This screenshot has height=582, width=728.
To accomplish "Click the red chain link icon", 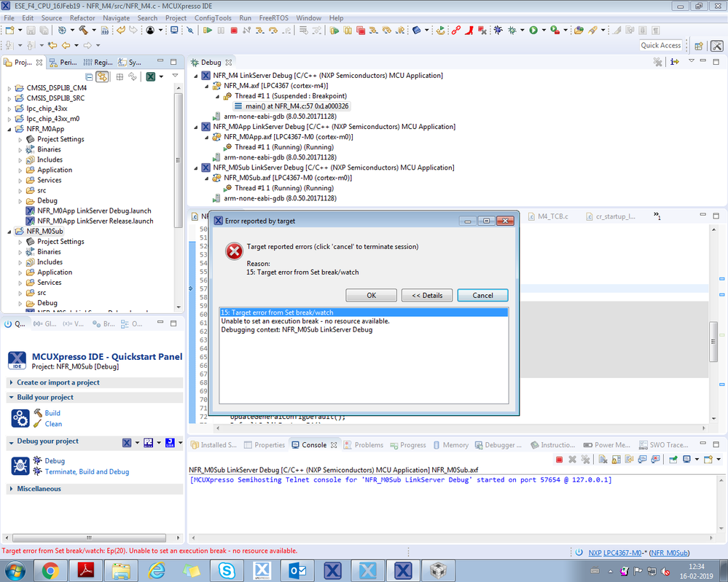I will tap(456, 31).
